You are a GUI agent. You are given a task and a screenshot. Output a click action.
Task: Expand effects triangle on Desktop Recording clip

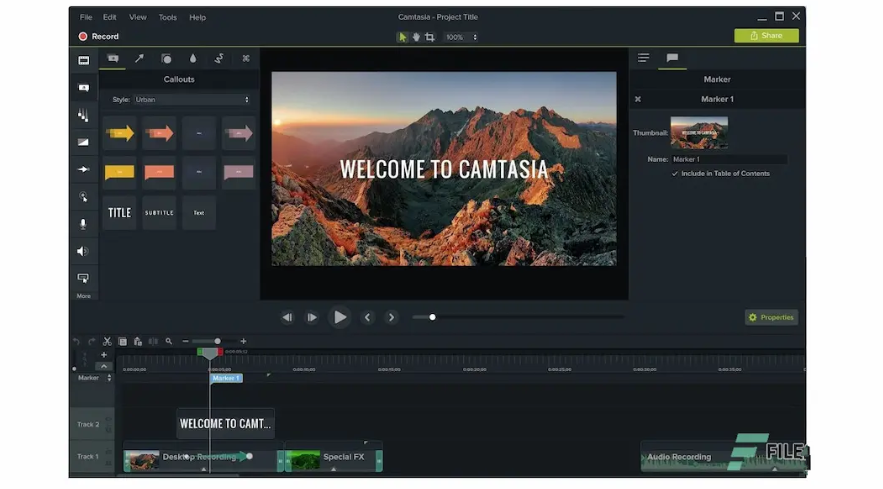point(204,469)
